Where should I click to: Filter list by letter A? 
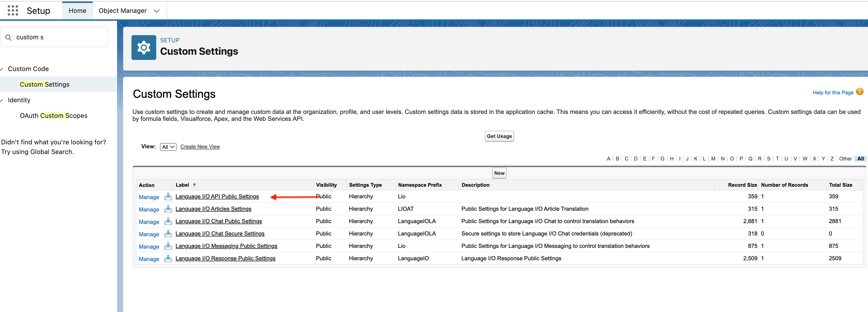click(x=608, y=158)
